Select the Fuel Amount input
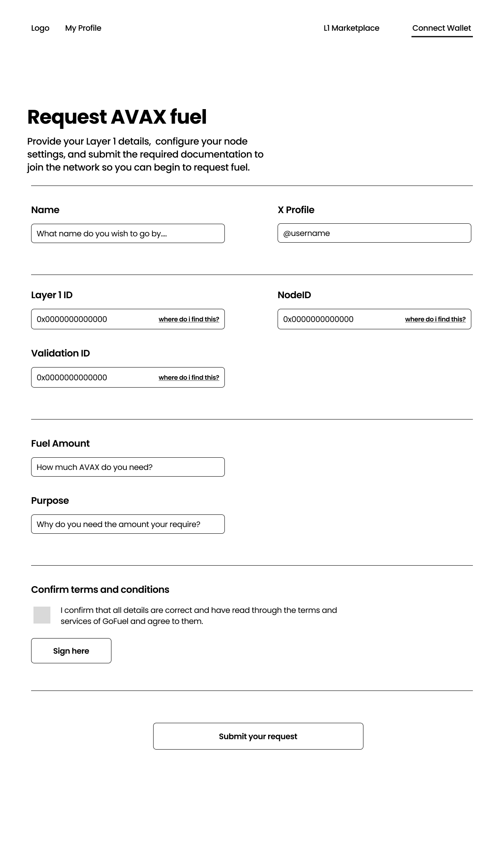Screen dimensions: 504x852 pyautogui.click(x=128, y=467)
